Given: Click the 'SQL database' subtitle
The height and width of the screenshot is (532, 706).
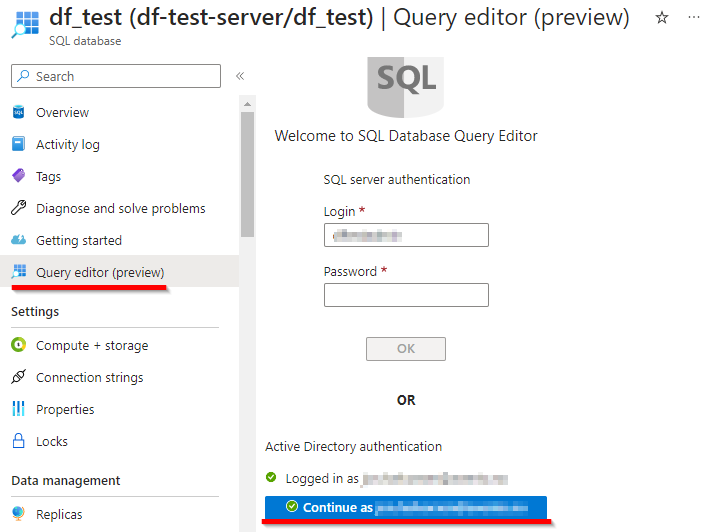Looking at the screenshot, I should (x=85, y=41).
